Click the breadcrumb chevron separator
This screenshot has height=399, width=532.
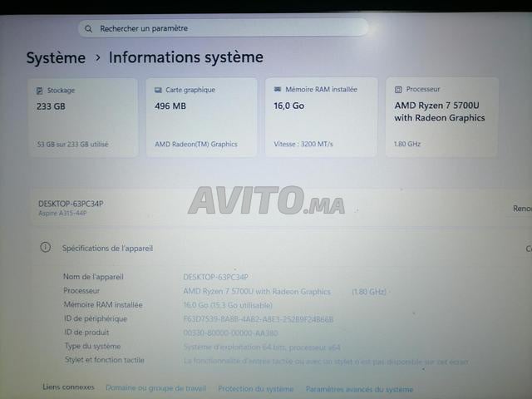point(98,58)
